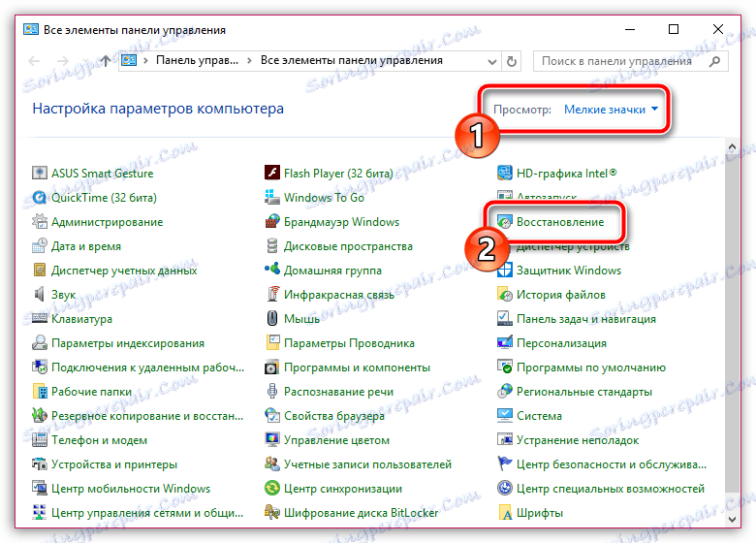Open the Шифрование диска BitLocker icon
The width and height of the screenshot is (756, 543).
272,513
